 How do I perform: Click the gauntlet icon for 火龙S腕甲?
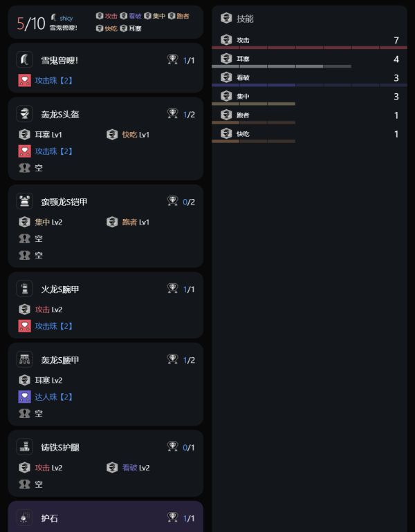point(25,289)
